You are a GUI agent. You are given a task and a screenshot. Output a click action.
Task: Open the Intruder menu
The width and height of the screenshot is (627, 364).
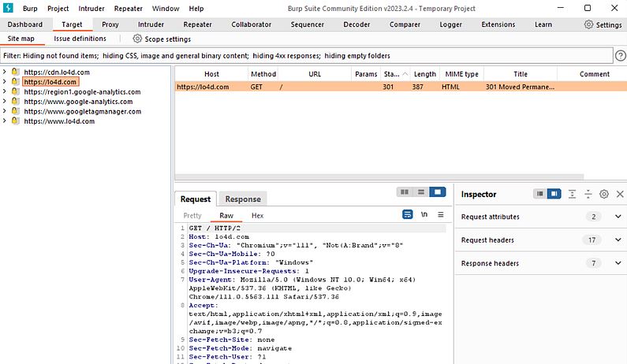(91, 9)
